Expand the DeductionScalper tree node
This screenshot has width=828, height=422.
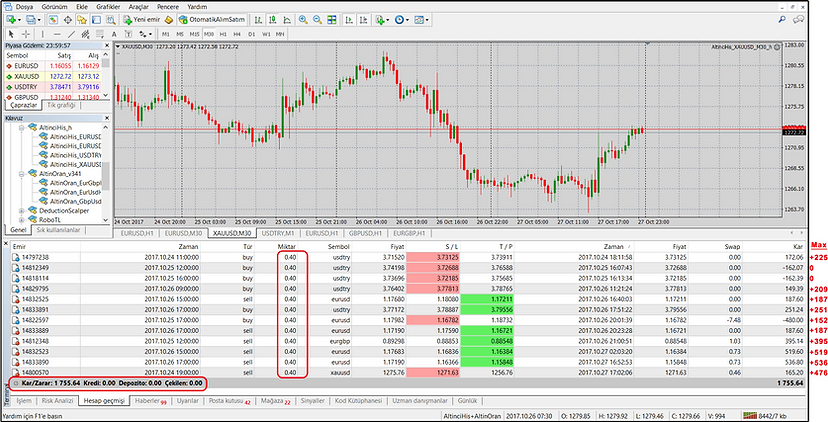pos(22,211)
